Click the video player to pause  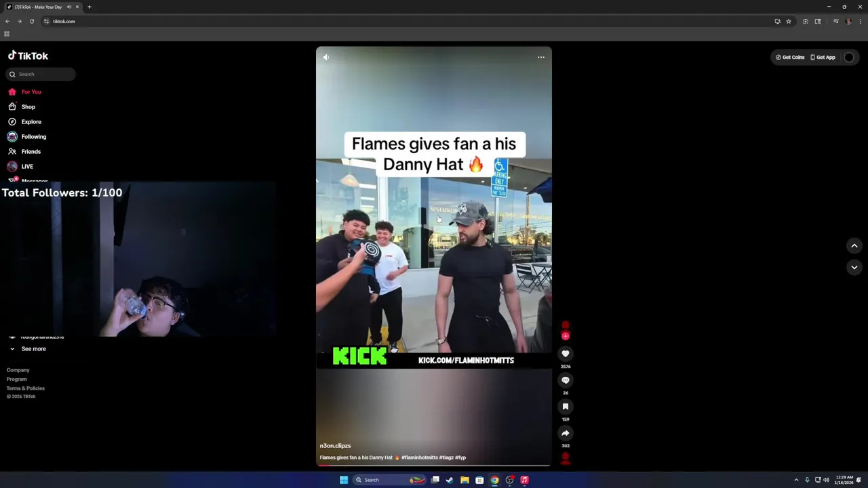(434, 256)
